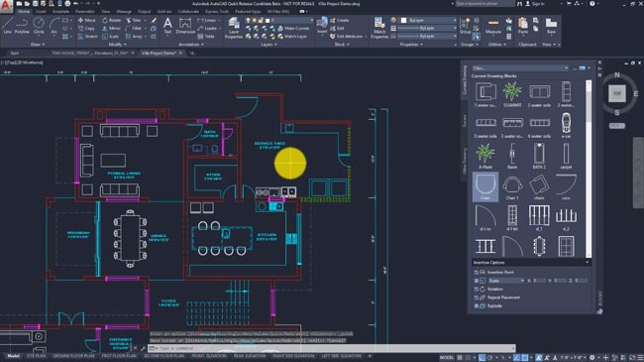Screen dimensions: 644x362
Task: Click the Fillet tool
Action: tap(134, 29)
